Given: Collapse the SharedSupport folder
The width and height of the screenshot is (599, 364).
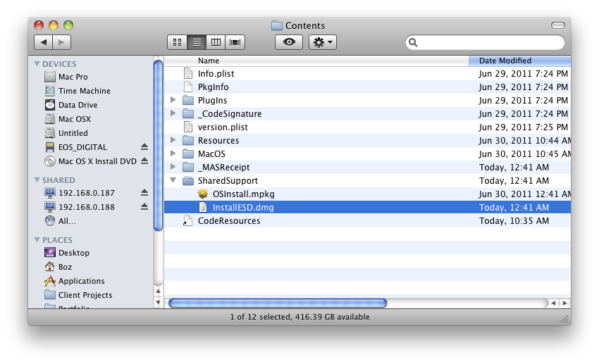Looking at the screenshot, I should pyautogui.click(x=173, y=181).
